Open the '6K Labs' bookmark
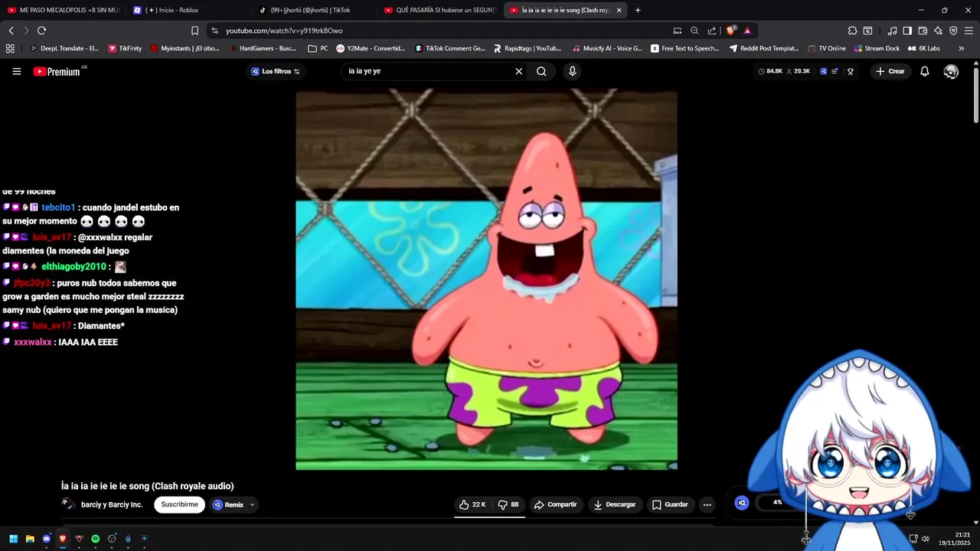This screenshot has width=980, height=551. [924, 48]
